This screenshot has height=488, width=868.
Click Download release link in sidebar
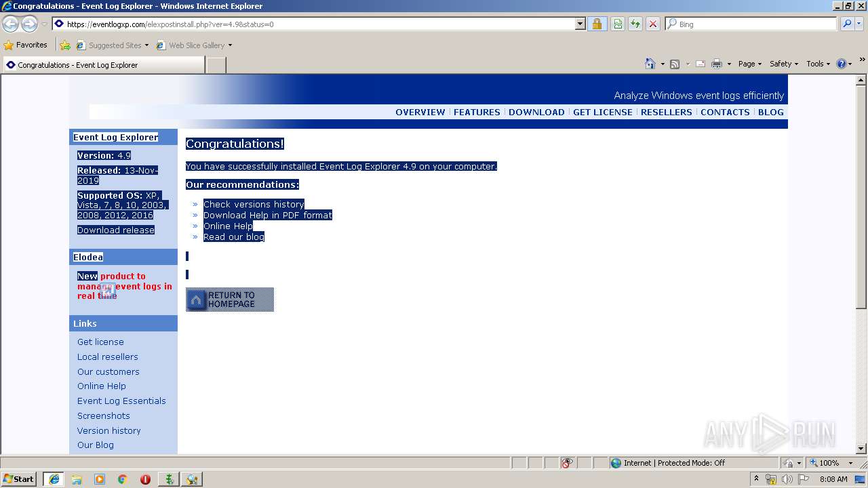116,230
